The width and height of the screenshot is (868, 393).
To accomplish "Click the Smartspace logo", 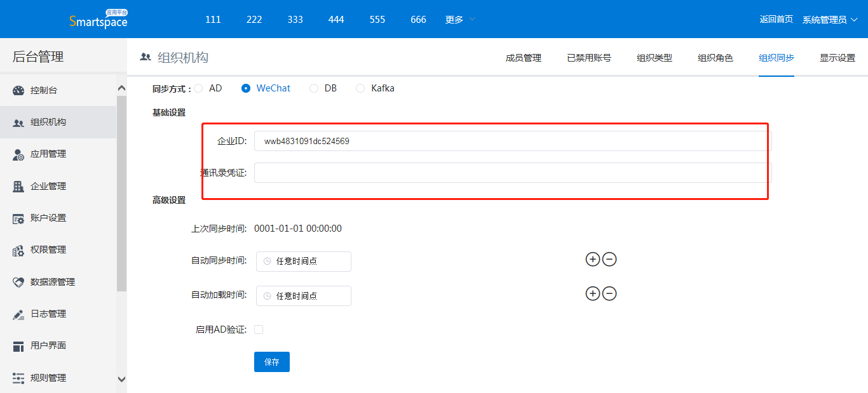I will 98,19.
